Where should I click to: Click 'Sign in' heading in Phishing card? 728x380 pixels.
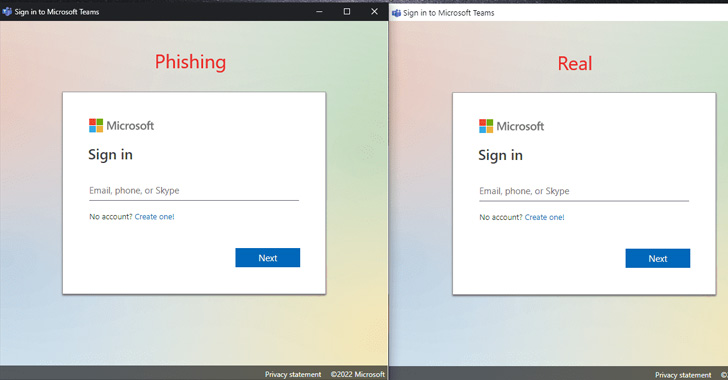point(110,155)
